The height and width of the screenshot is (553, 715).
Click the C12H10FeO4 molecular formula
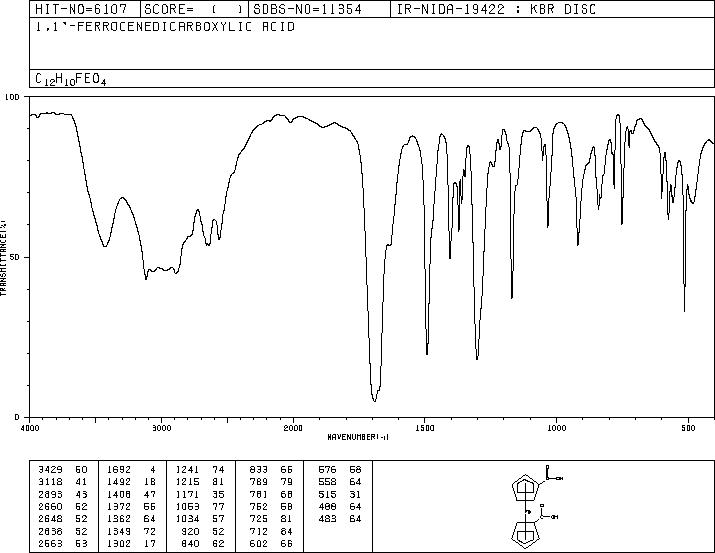click(x=71, y=79)
